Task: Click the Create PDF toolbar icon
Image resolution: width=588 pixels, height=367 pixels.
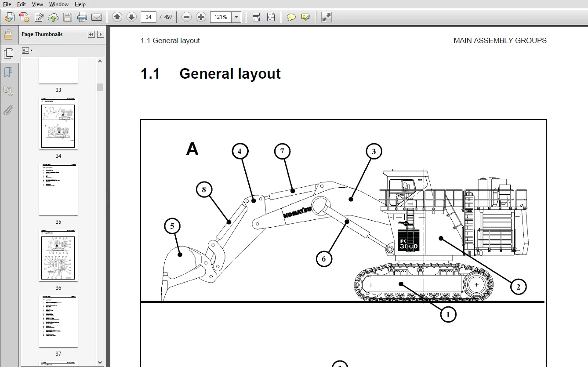Action: [x=24, y=17]
